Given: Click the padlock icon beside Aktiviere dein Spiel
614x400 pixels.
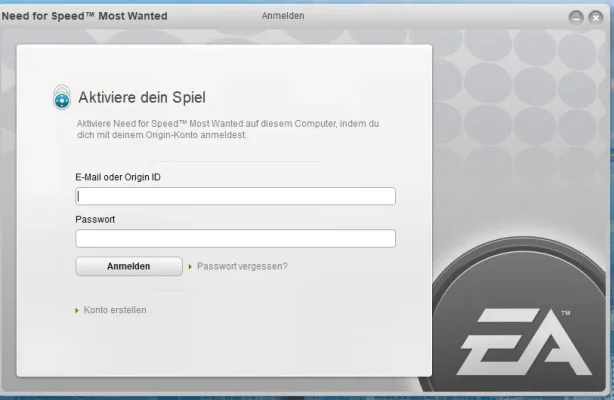Looking at the screenshot, I should [62, 97].
